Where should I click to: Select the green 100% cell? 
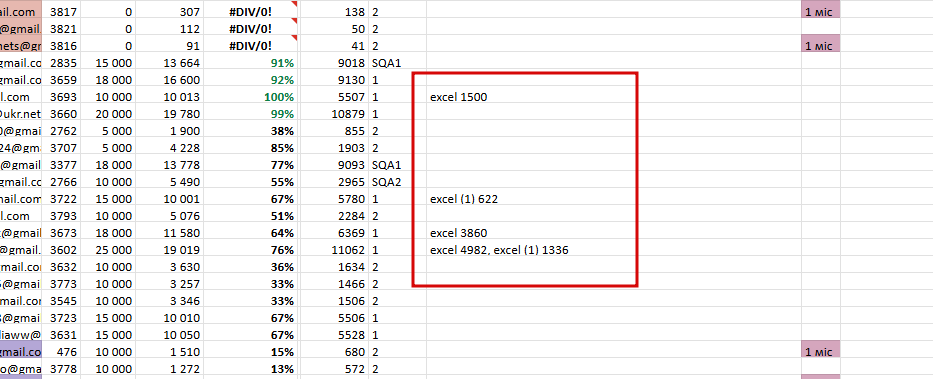click(x=251, y=97)
